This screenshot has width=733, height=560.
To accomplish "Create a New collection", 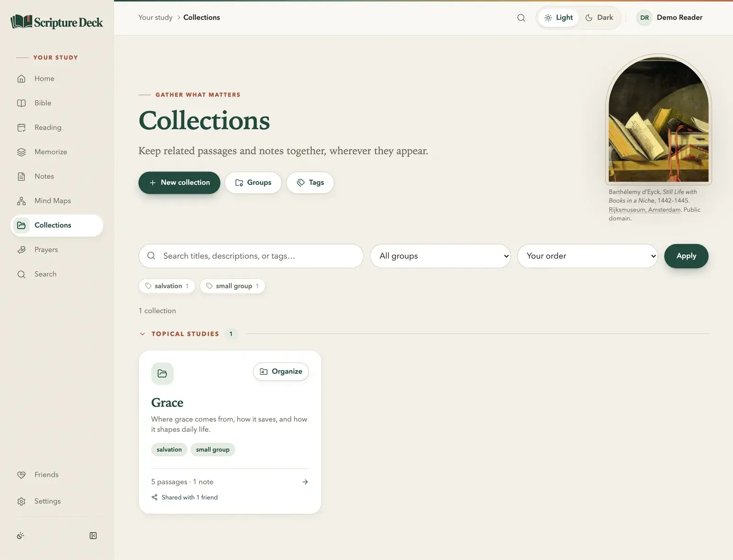I will 179,182.
